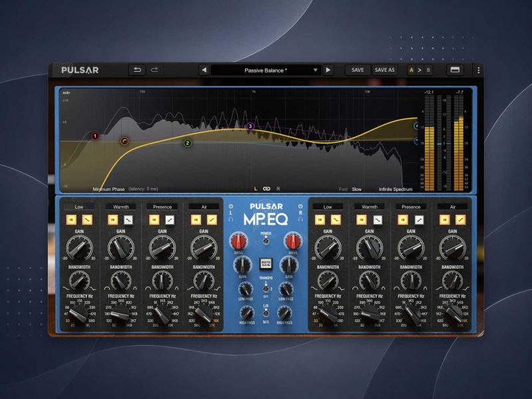
Task: Set analyzer speed to Fast
Action: tap(343, 189)
